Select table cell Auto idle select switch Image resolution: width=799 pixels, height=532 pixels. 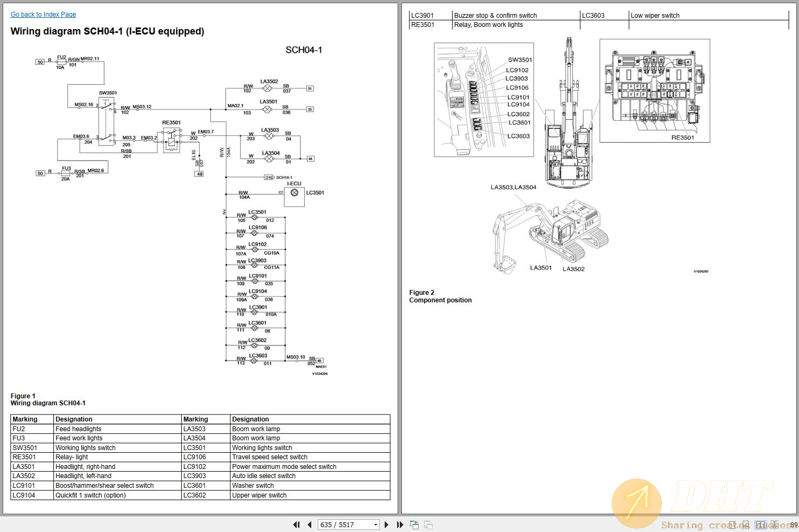[310, 476]
